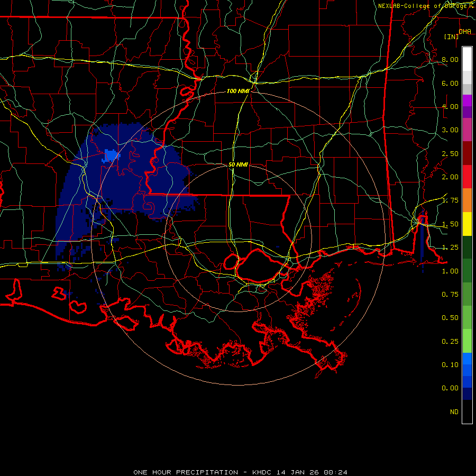Click the [IN] units label
Viewport: 476px width, 476px height.
click(x=451, y=36)
